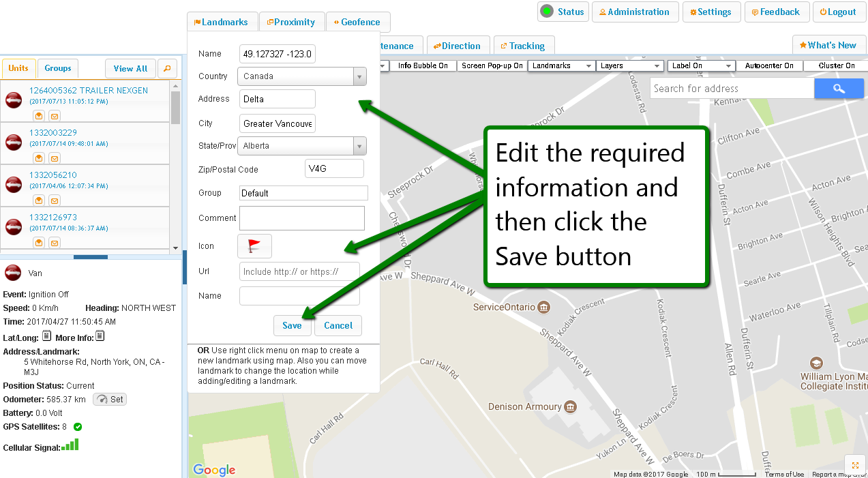The height and width of the screenshot is (478, 868).
Task: Click into the Zip/Postal Code field
Action: click(x=334, y=169)
